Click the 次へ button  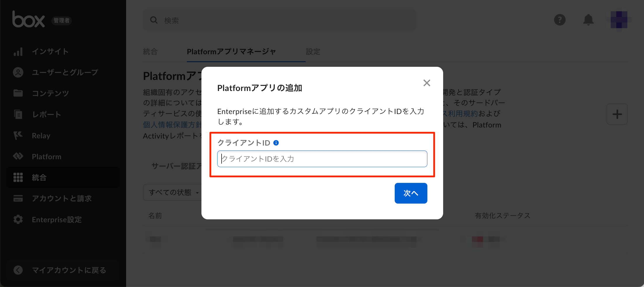point(411,193)
